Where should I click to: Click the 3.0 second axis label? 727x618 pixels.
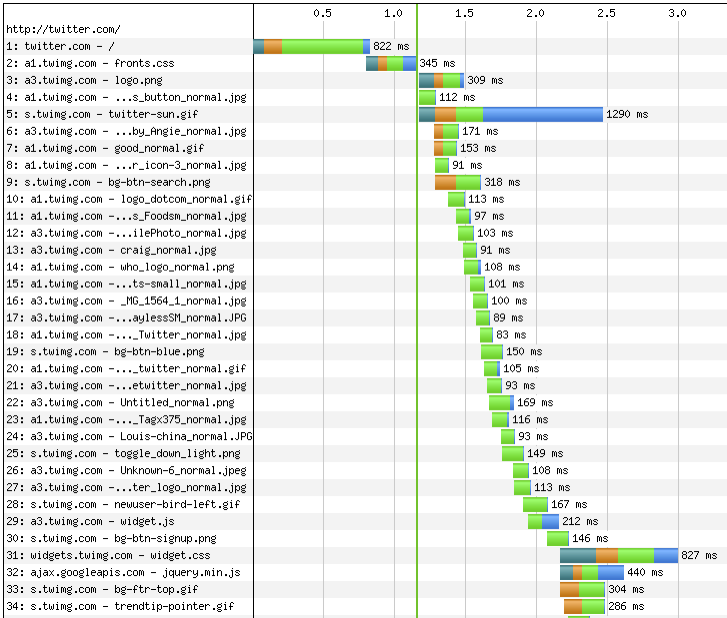click(677, 13)
